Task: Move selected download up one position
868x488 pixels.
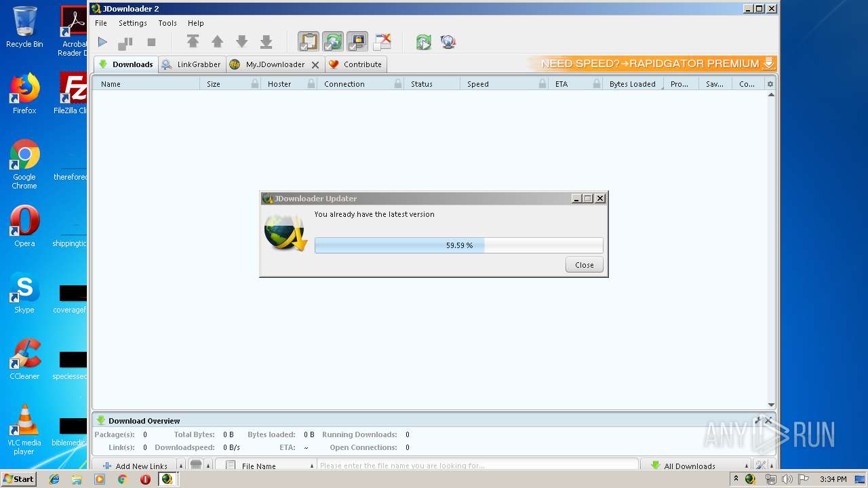Action: 217,42
